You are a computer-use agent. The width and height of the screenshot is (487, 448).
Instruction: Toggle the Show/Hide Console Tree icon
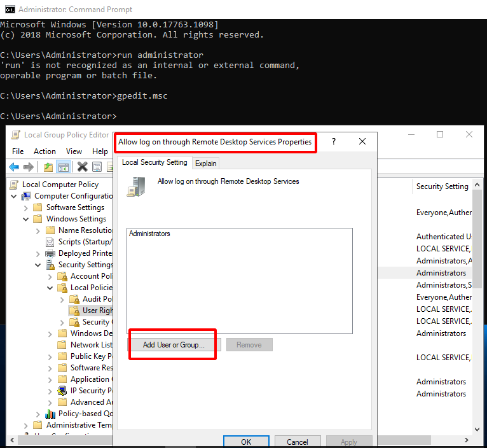(64, 167)
